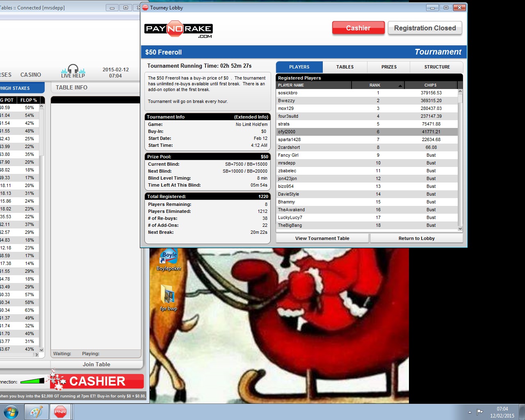Screen dimensions: 525x420
Task: Switch to the TABLES tab
Action: (345, 67)
